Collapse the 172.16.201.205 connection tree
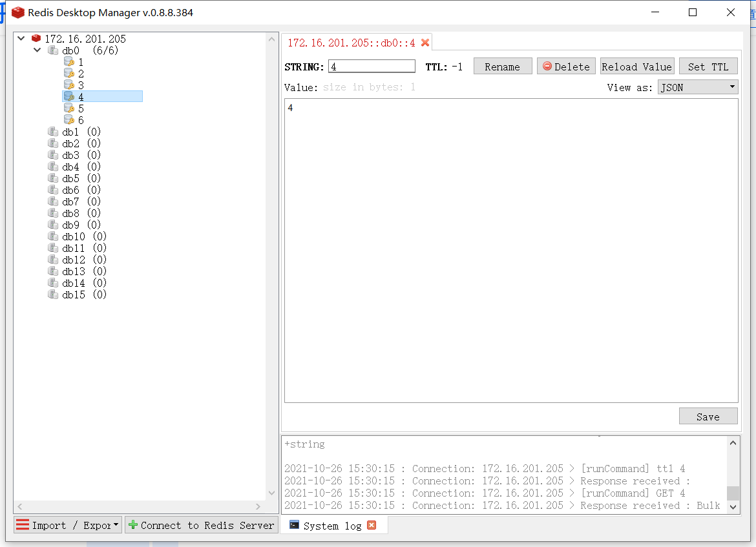Image resolution: width=756 pixels, height=547 pixels. [21, 38]
